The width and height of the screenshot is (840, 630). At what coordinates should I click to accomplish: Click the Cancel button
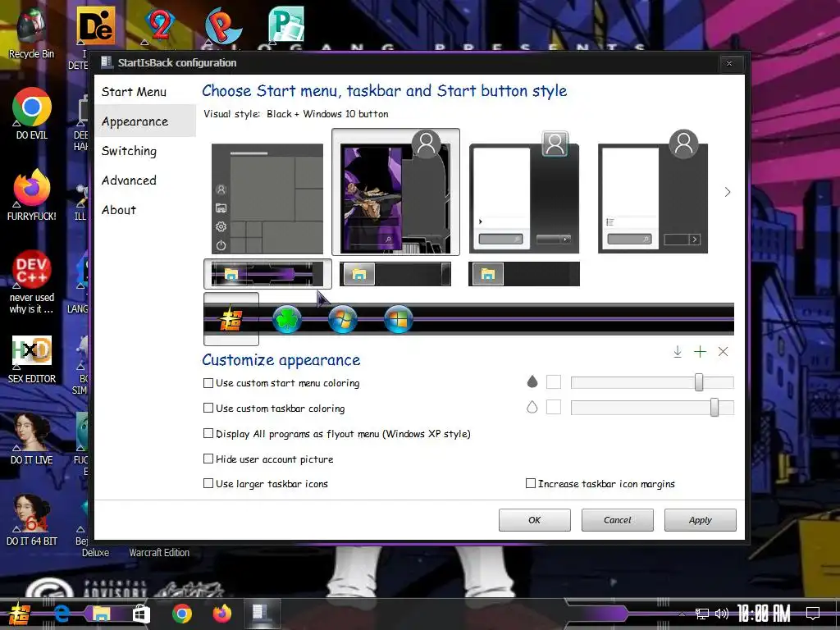[617, 520]
